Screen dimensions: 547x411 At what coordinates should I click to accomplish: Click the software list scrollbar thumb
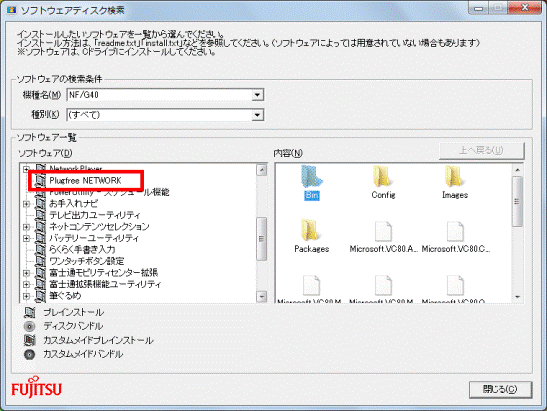(262, 239)
